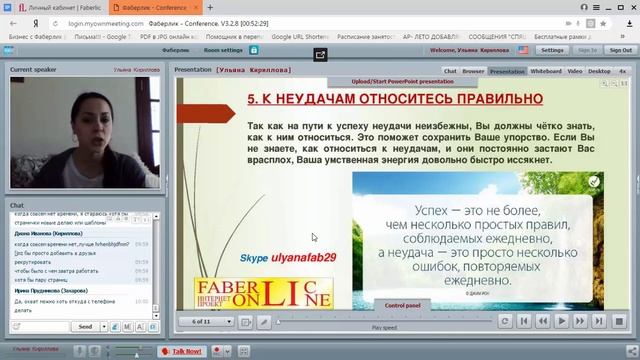
Task: Switch to the Video tab
Action: click(x=575, y=71)
